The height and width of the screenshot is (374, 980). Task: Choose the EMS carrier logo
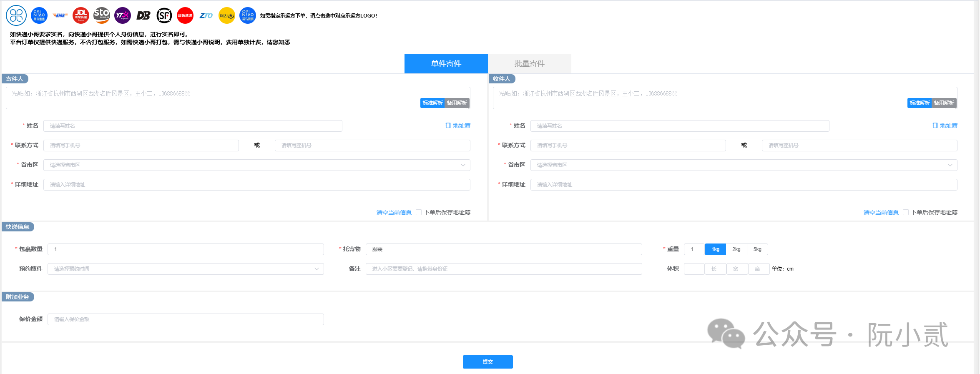pos(60,15)
